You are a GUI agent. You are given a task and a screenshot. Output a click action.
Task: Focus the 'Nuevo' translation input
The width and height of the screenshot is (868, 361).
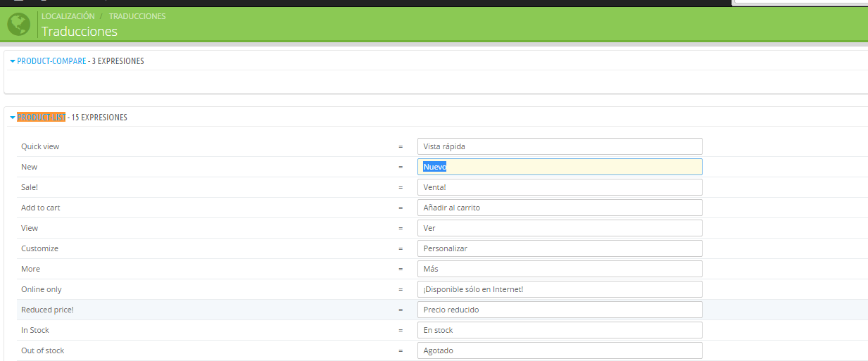[560, 167]
